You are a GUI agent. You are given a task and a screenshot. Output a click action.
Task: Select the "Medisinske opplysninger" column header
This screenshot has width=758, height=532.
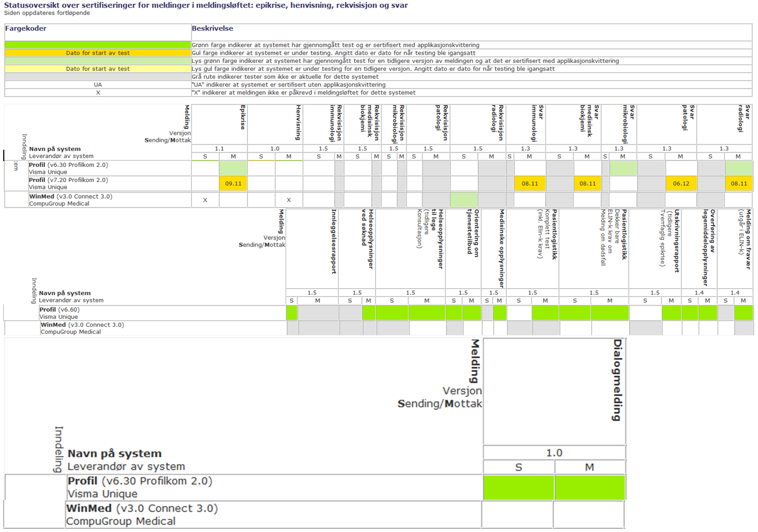(502, 249)
